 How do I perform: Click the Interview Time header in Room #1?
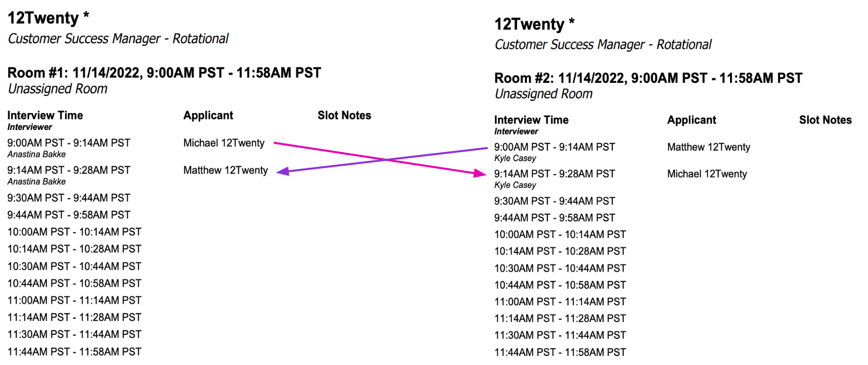(x=45, y=115)
